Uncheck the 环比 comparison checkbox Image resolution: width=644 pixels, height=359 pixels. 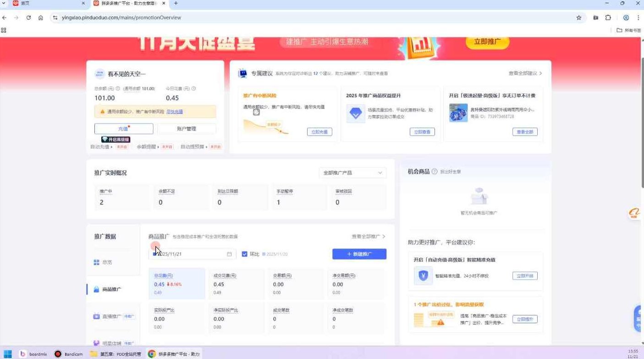click(245, 254)
